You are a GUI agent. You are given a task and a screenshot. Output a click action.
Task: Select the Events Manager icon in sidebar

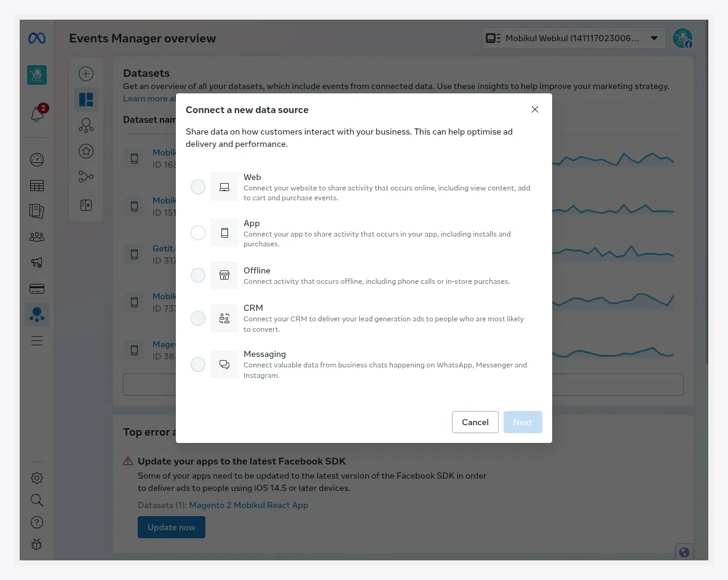click(x=37, y=315)
